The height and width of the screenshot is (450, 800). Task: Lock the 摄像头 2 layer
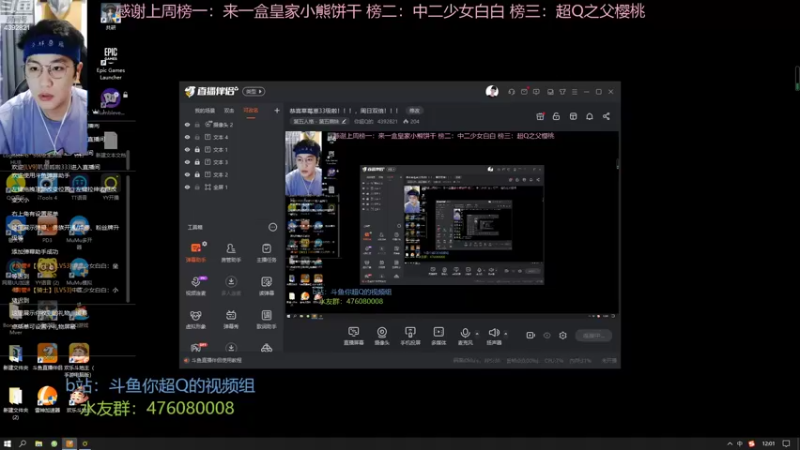coord(197,124)
